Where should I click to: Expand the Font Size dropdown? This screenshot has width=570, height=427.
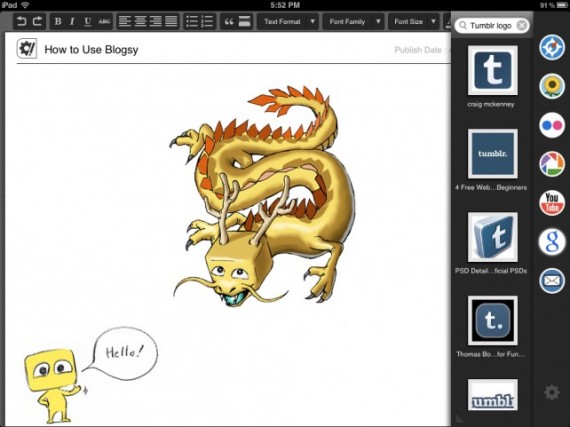[414, 21]
